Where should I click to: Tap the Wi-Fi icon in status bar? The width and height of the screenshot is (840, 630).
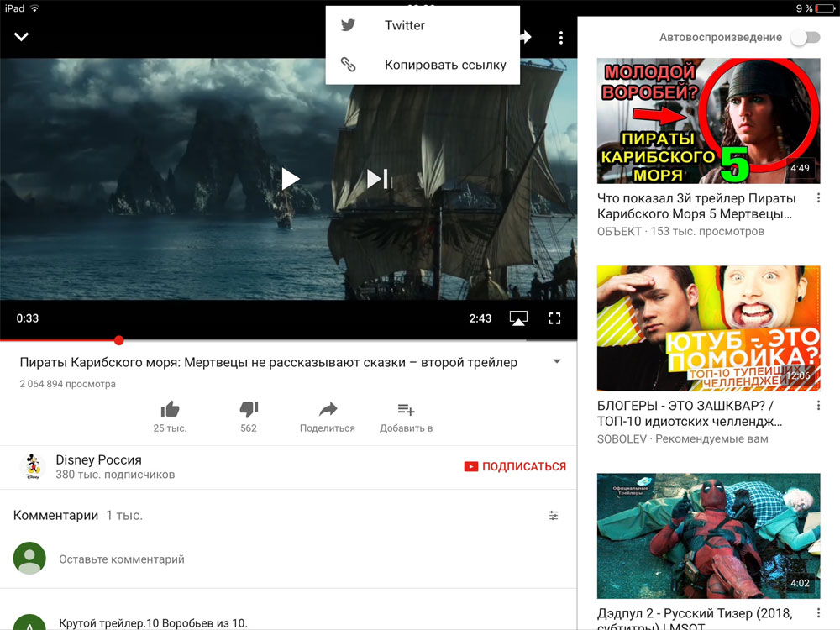(x=34, y=8)
